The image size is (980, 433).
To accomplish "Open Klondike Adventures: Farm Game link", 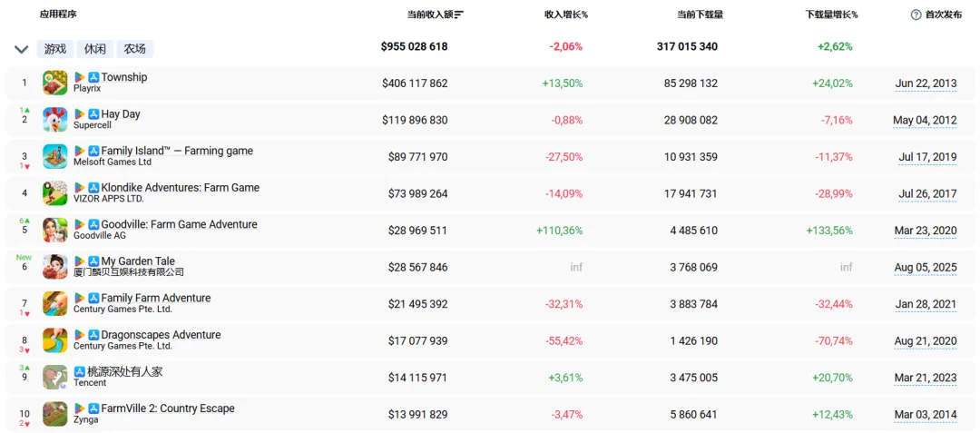I will tap(180, 188).
